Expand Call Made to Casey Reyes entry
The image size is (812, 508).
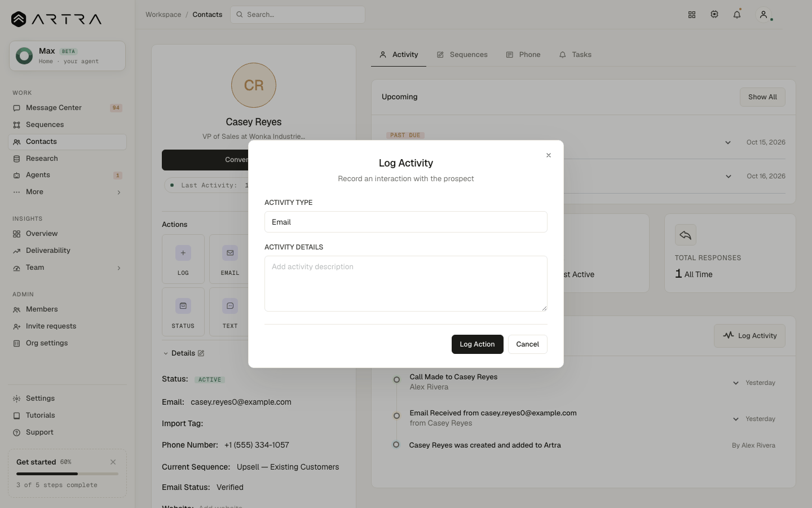click(x=736, y=383)
